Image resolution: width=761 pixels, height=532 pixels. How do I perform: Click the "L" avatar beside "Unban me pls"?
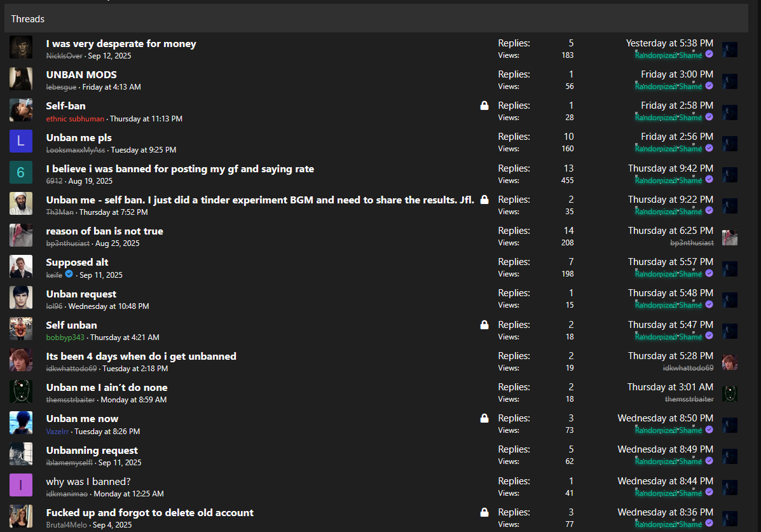pyautogui.click(x=21, y=141)
